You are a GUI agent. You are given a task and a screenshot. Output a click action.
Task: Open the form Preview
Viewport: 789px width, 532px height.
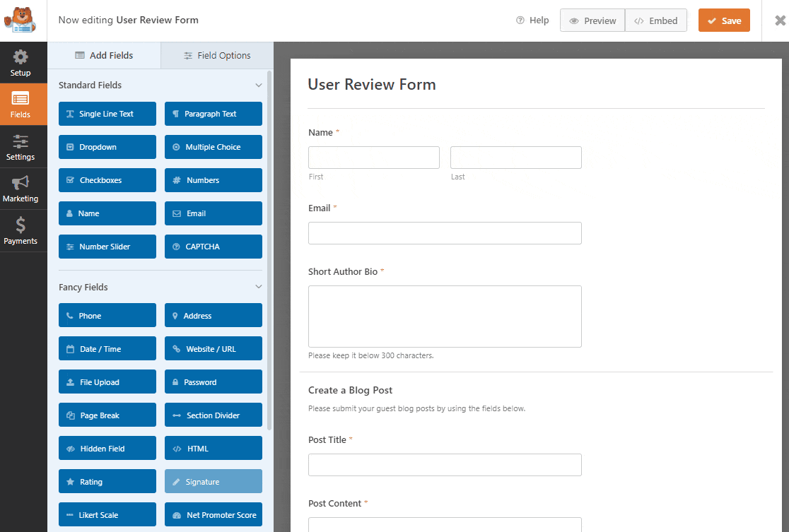pos(592,20)
